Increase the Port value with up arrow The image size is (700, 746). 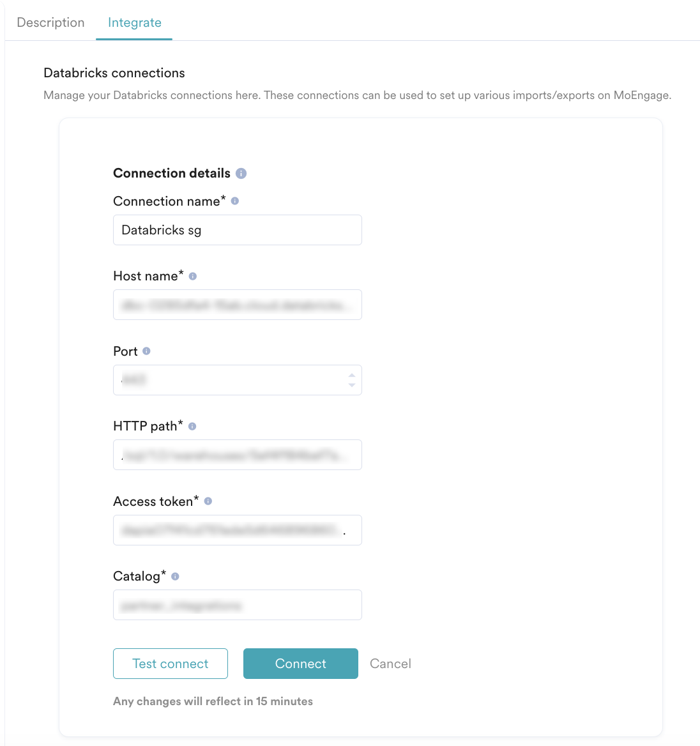point(352,375)
